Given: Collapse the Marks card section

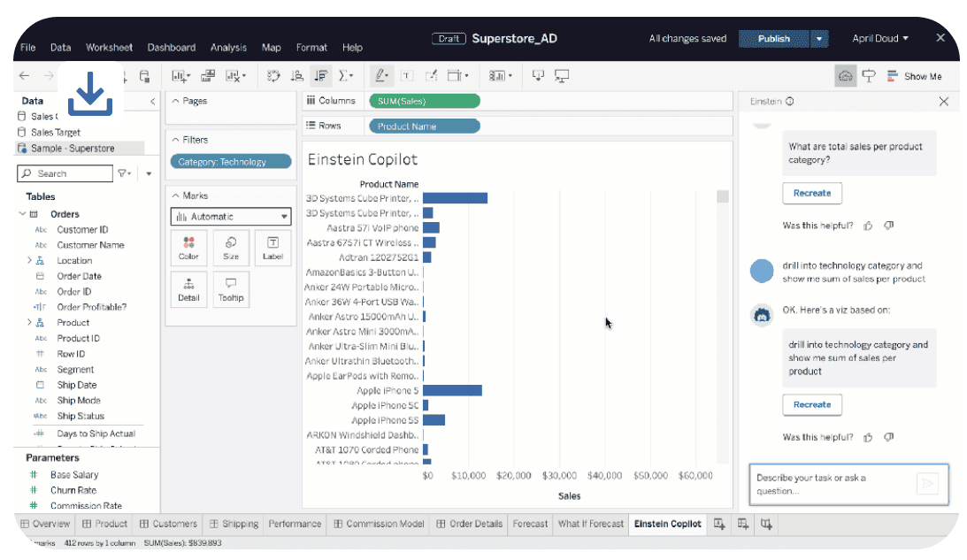Looking at the screenshot, I should coord(176,196).
